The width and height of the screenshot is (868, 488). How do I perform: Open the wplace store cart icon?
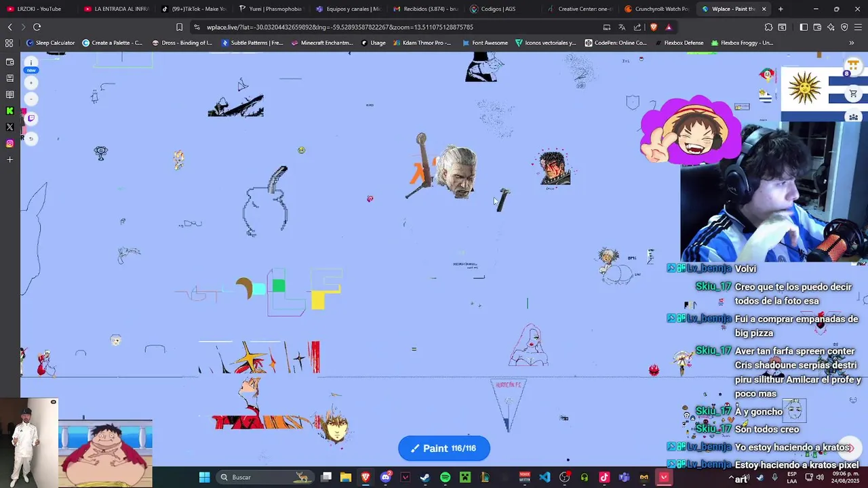(x=853, y=95)
